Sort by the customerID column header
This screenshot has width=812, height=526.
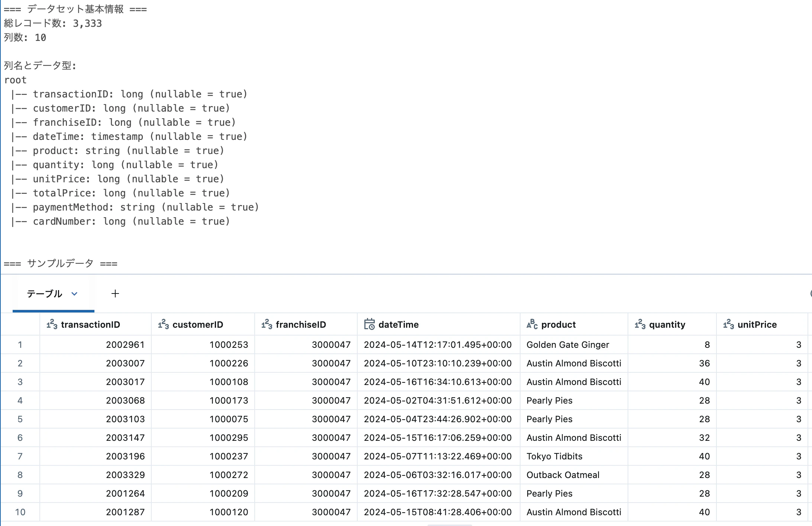pyautogui.click(x=203, y=324)
